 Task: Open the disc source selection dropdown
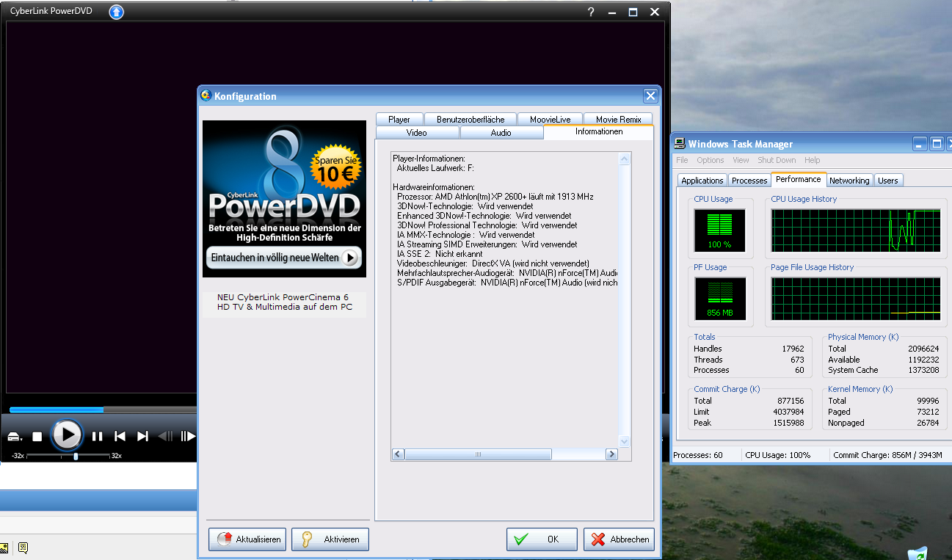click(x=15, y=437)
